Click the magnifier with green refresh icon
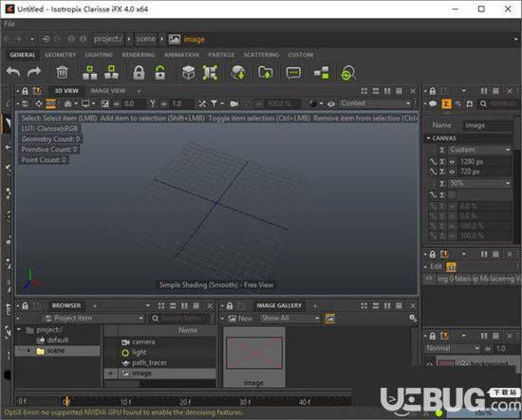This screenshot has width=522, height=420. coord(348,73)
